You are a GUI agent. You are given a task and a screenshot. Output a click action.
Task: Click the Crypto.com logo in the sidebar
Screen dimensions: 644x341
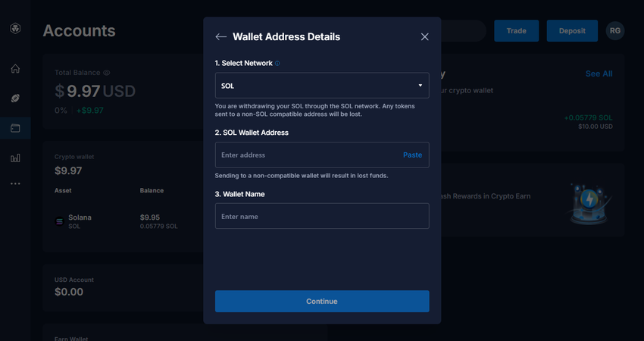15,28
